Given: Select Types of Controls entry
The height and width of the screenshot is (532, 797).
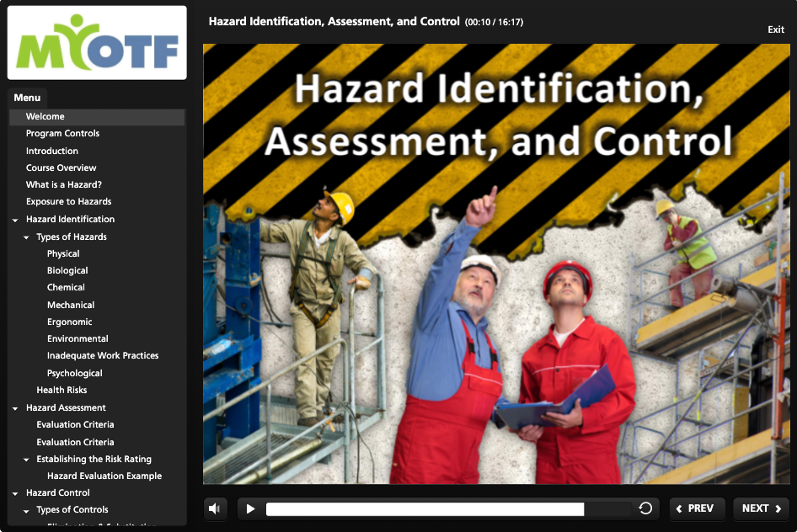Looking at the screenshot, I should tap(72, 509).
